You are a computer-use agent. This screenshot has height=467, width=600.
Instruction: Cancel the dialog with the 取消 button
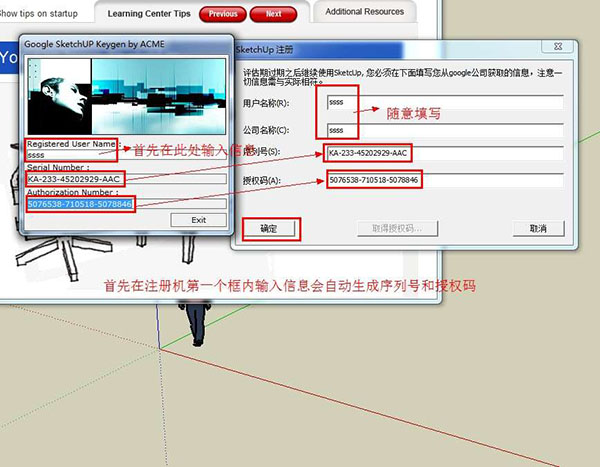click(x=538, y=229)
